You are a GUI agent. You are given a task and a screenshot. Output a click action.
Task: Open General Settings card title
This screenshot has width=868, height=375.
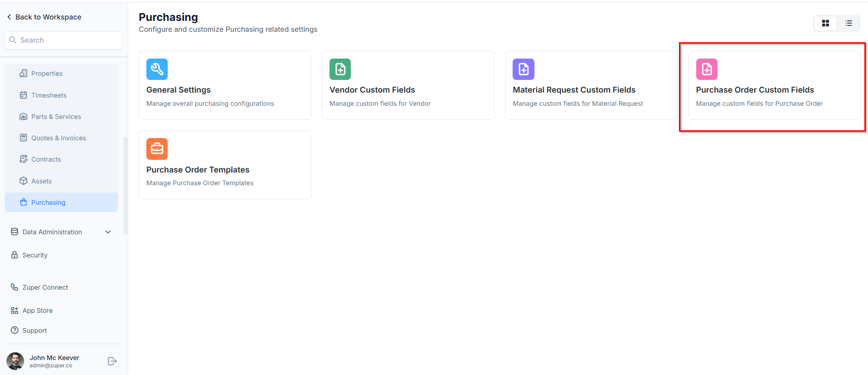pyautogui.click(x=179, y=90)
